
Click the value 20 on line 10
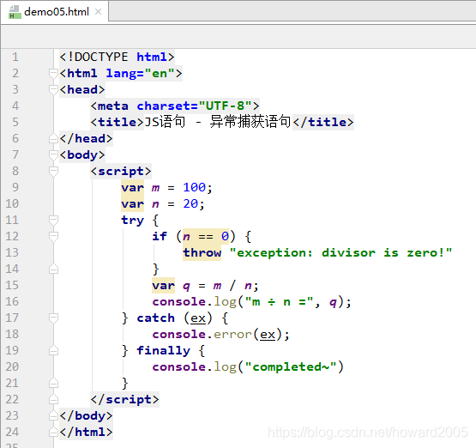click(x=190, y=203)
